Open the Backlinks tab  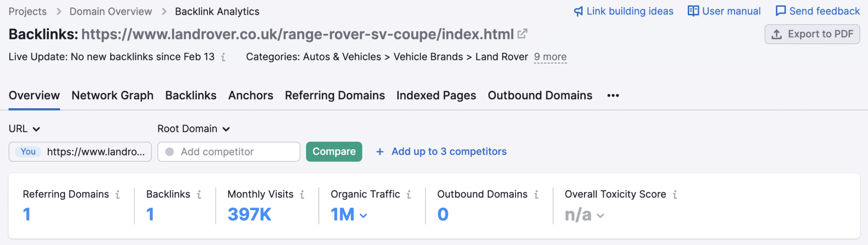coord(191,96)
